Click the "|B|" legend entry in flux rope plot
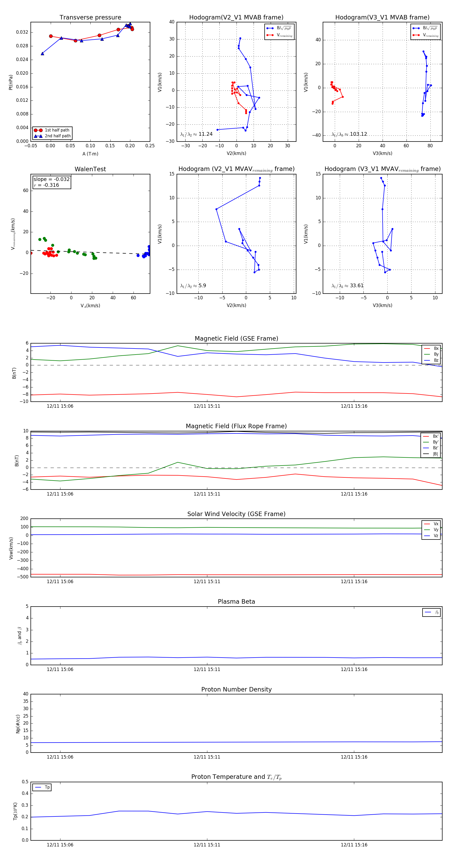The image size is (473, 868). [x=431, y=454]
